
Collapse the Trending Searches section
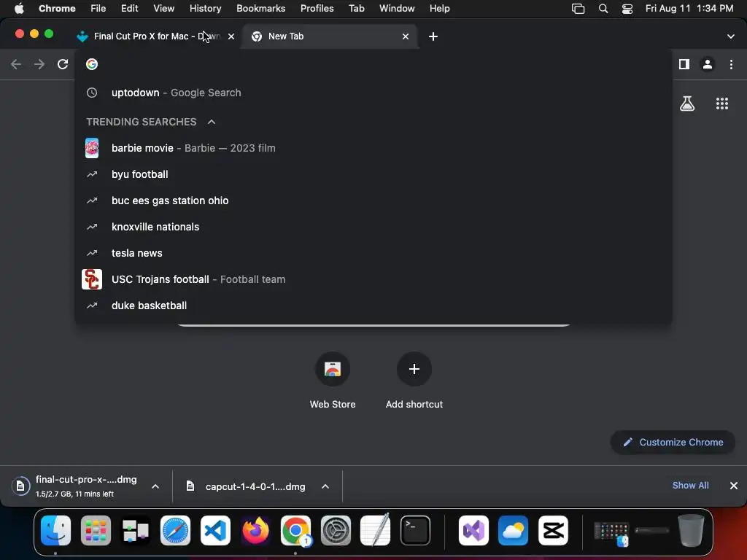[212, 122]
